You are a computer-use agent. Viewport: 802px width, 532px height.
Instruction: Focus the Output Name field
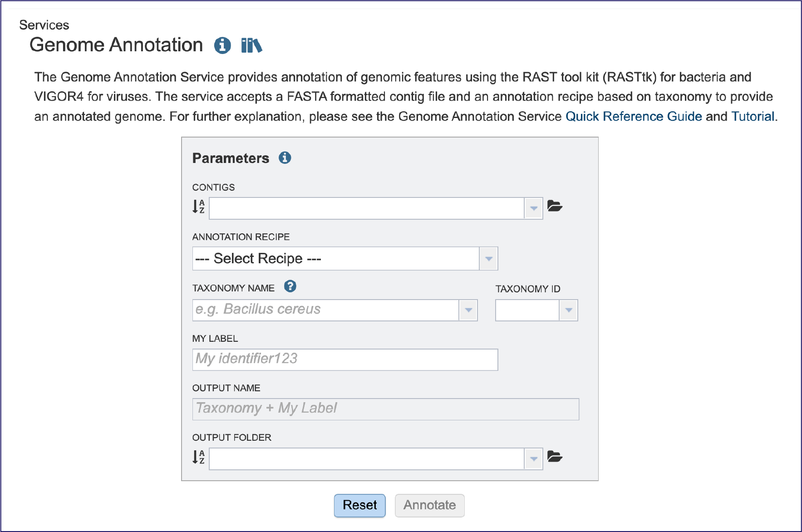pyautogui.click(x=386, y=409)
